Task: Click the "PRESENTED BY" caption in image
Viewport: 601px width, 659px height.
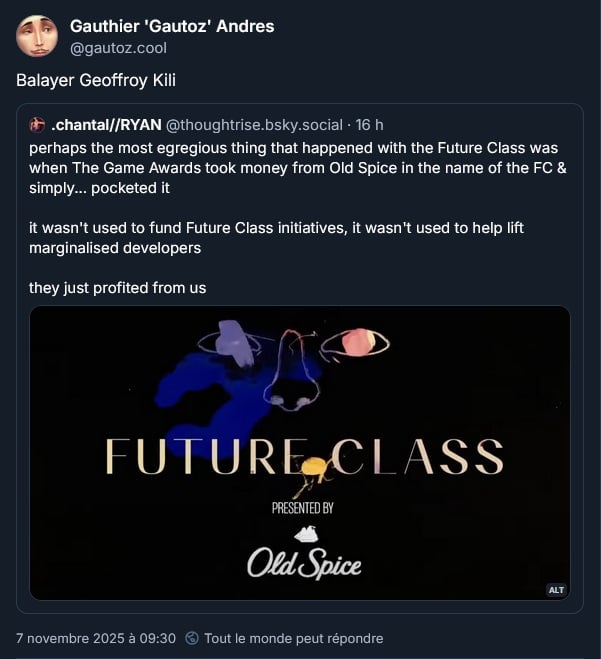Action: pyautogui.click(x=303, y=508)
